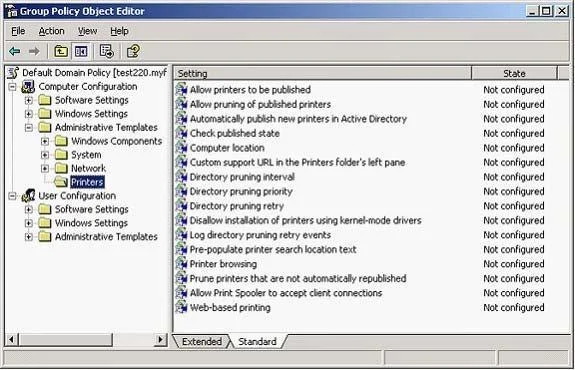Click 'Not configured' state for Printer browsing

pyautogui.click(x=513, y=264)
